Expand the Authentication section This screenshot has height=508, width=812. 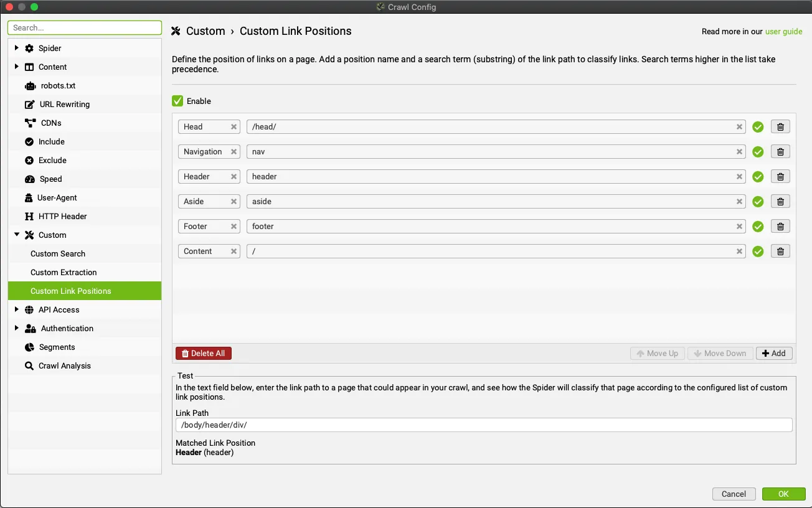17,328
